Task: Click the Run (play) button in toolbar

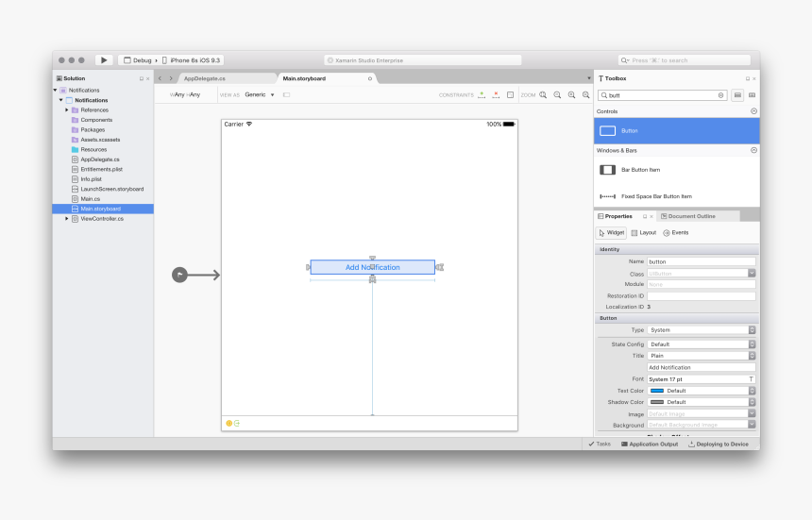Action: coord(104,60)
